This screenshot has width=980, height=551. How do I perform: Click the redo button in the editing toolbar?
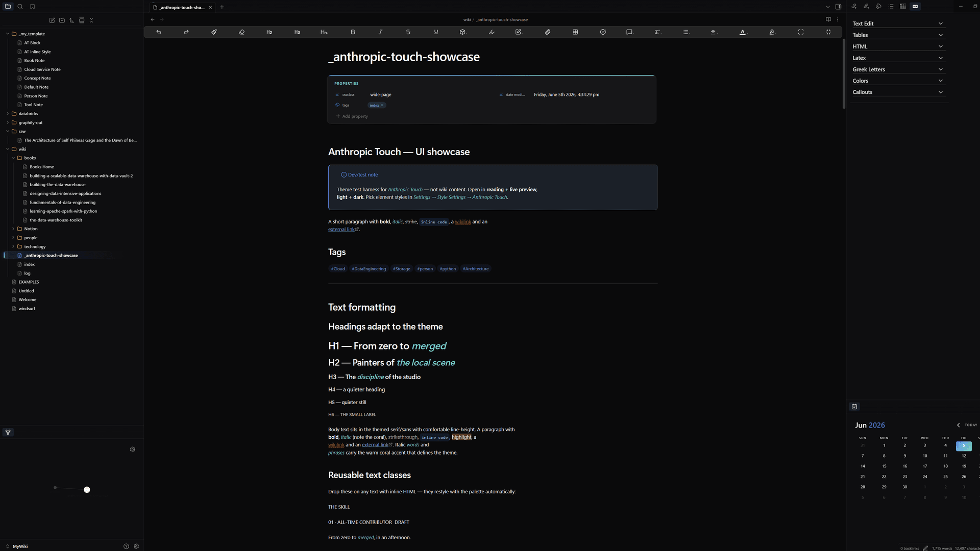point(186,32)
